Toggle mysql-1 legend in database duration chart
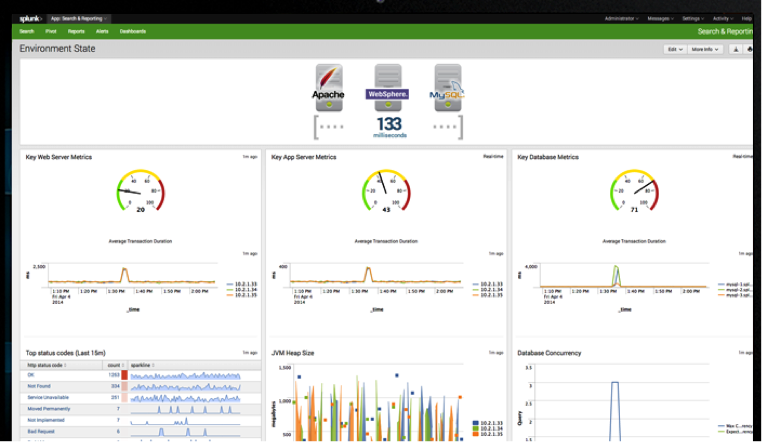The height and width of the screenshot is (443, 762). point(735,284)
